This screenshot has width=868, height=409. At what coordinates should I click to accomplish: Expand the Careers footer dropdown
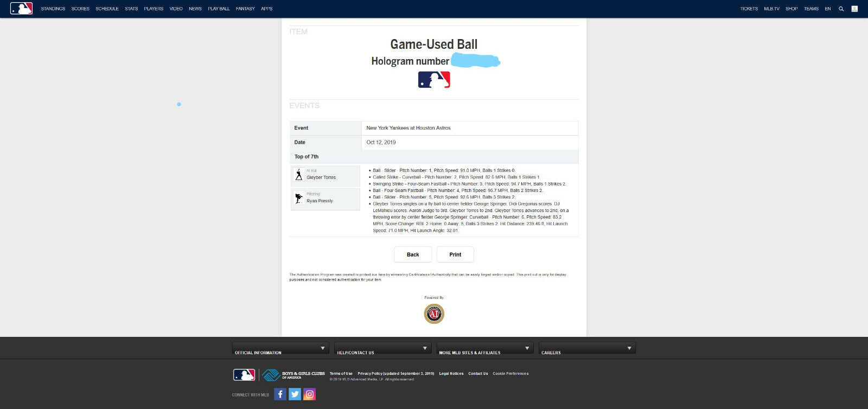(x=586, y=348)
